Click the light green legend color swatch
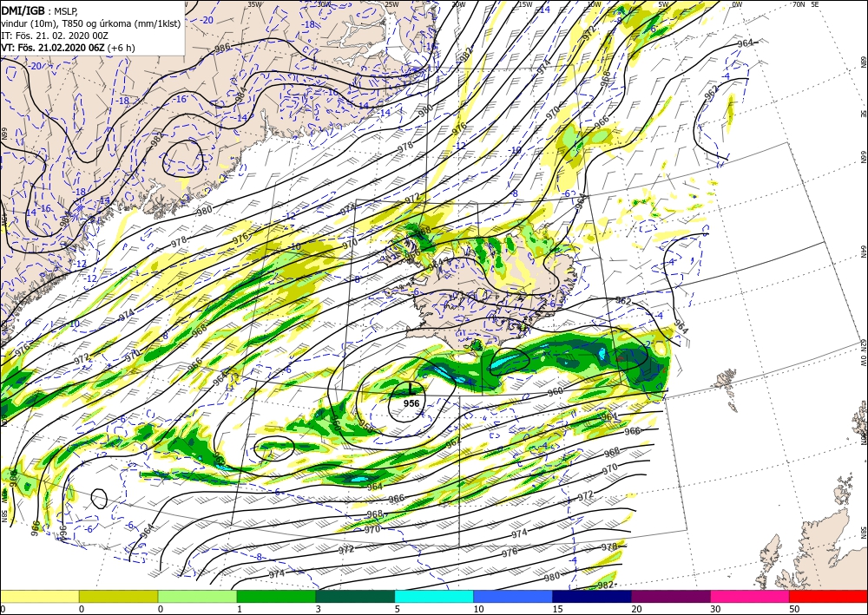This screenshot has width=868, height=615. [x=198, y=596]
